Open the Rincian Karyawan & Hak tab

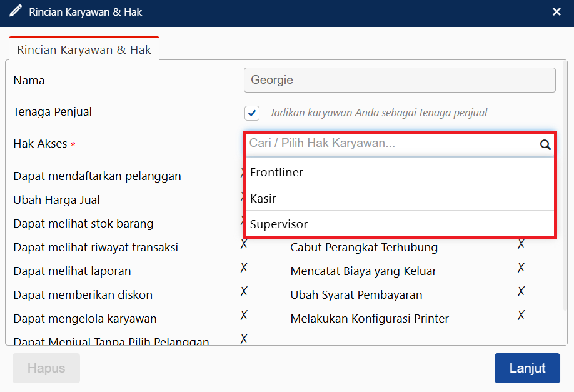coord(84,49)
